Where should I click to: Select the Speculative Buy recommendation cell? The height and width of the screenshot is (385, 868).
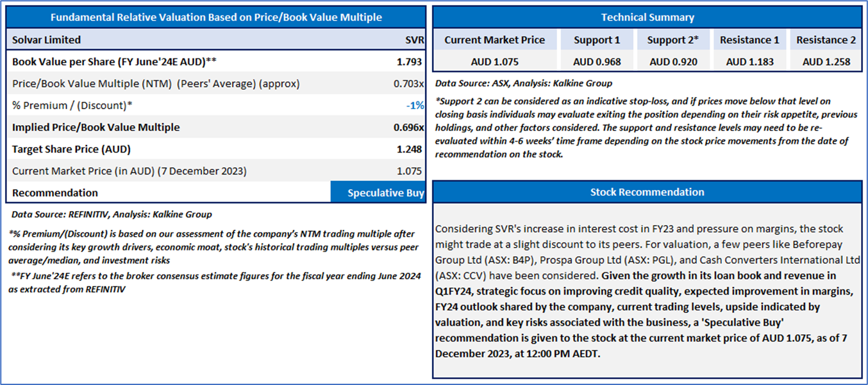tap(378, 193)
